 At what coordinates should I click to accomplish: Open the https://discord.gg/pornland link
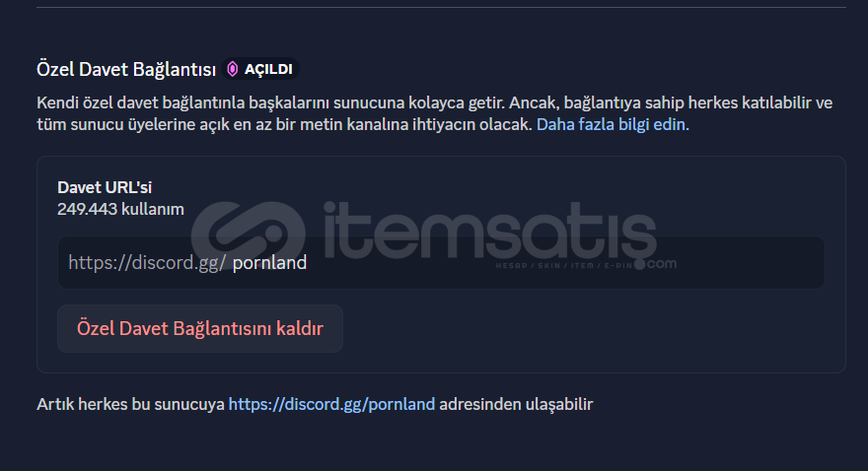(331, 404)
